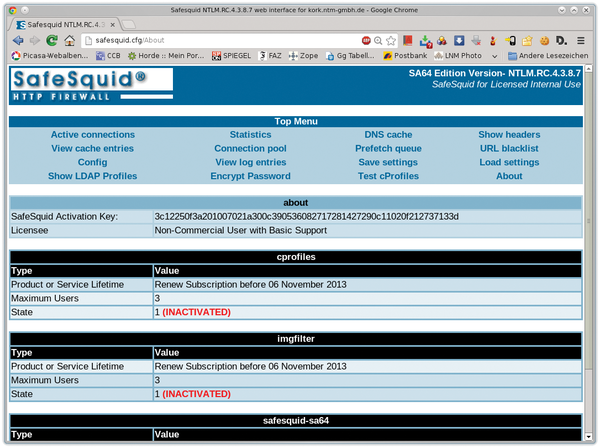Click the page scrollbar up arrow
This screenshot has width=600, height=448.
pyautogui.click(x=589, y=69)
